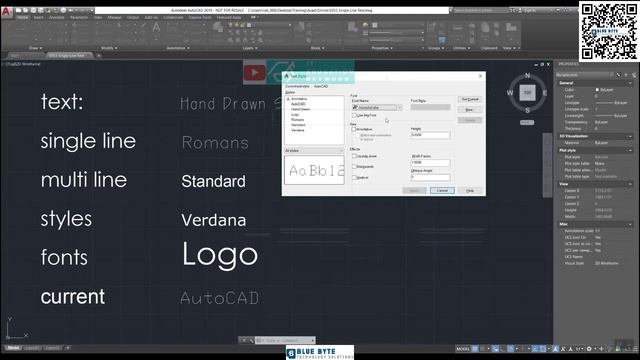Switch to the Parametric ribbon tab

point(79,18)
